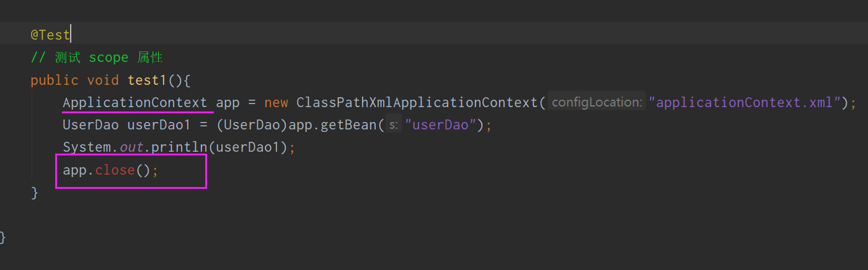The height and width of the screenshot is (270, 868).
Task: Click the app variable declaration
Action: tap(228, 103)
